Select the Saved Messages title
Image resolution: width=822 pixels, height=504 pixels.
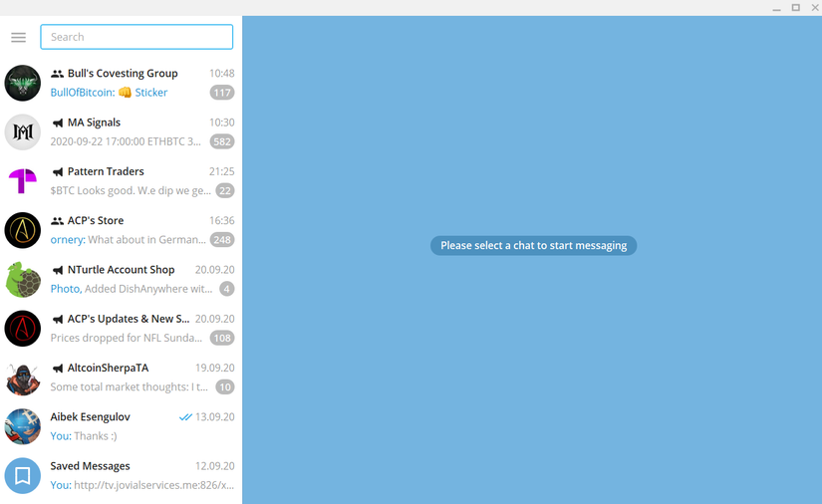pos(90,466)
